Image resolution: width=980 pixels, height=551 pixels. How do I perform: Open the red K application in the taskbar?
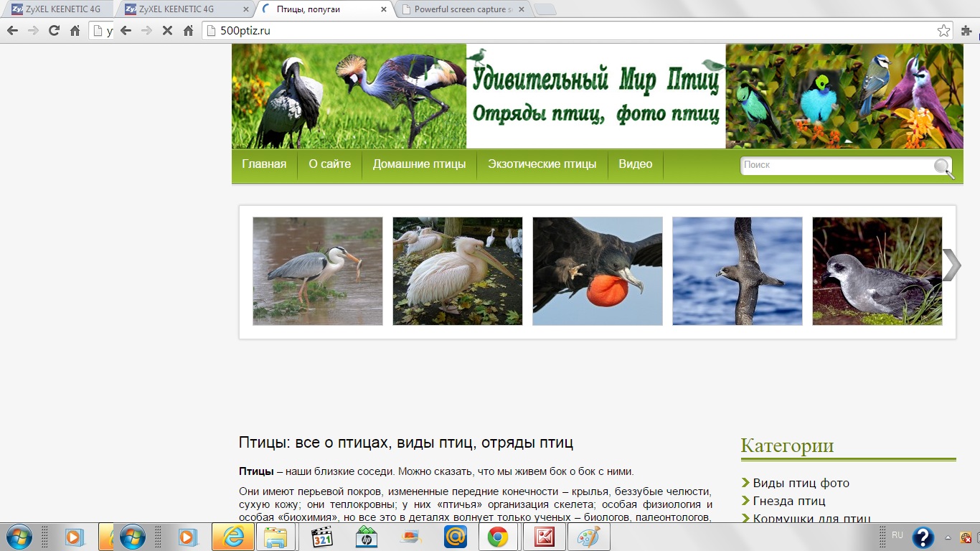[x=545, y=537]
